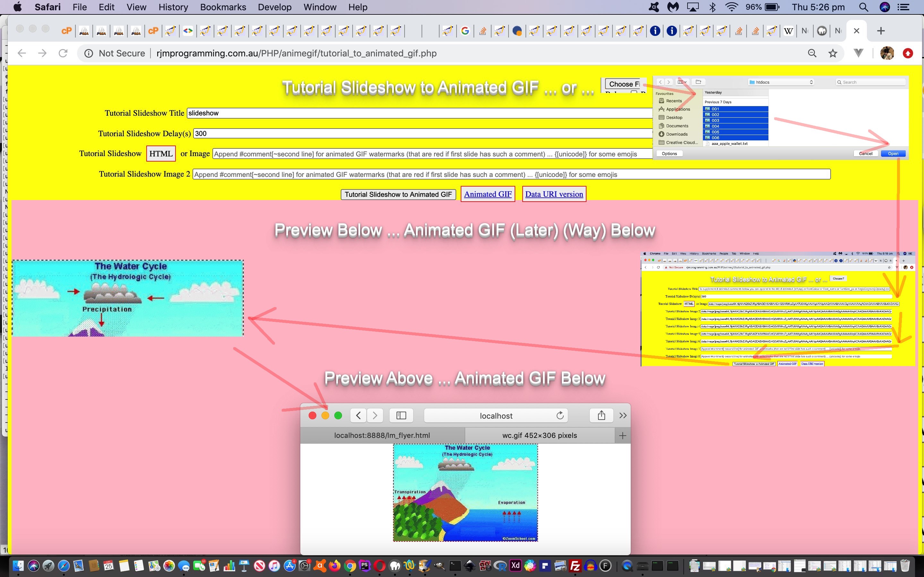Click the FileZilla FTP icon in dock
Image resolution: width=924 pixels, height=577 pixels.
[x=574, y=566]
